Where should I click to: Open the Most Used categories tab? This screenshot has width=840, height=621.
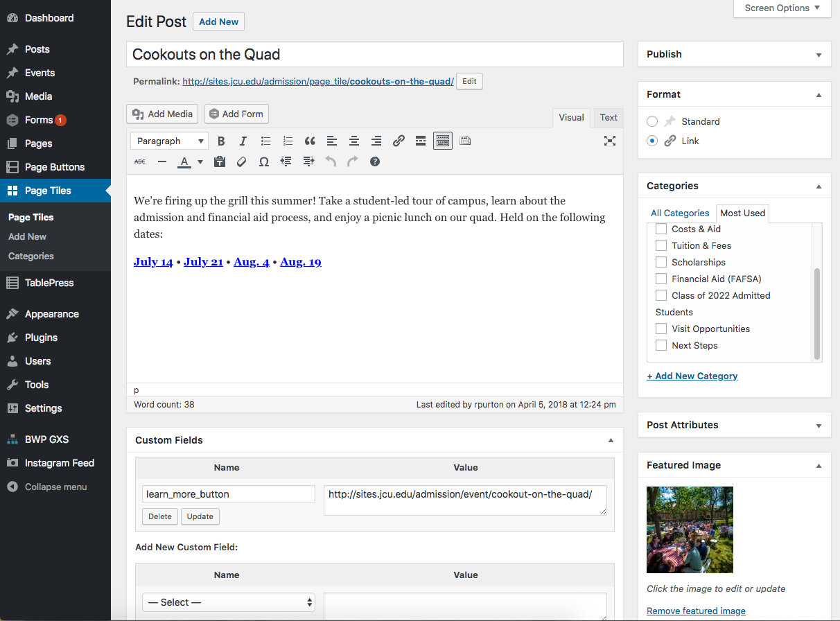point(743,213)
